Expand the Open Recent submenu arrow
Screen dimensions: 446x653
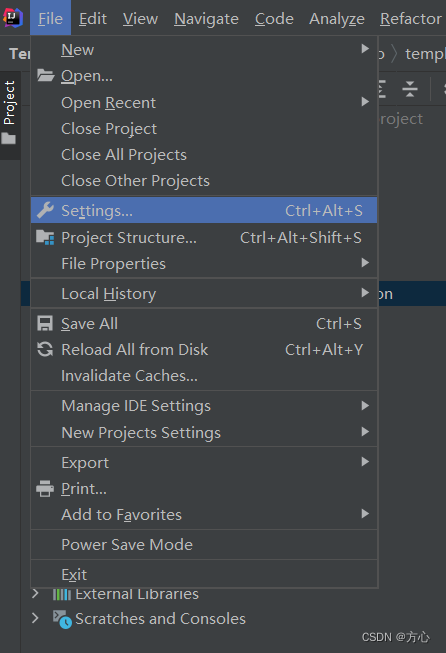pos(365,102)
